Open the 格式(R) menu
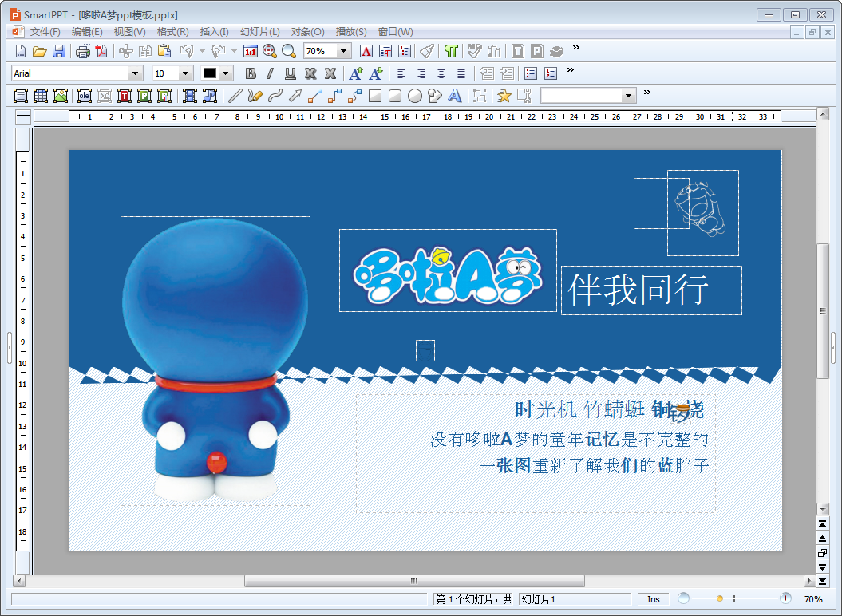The width and height of the screenshot is (842, 616). (x=172, y=32)
